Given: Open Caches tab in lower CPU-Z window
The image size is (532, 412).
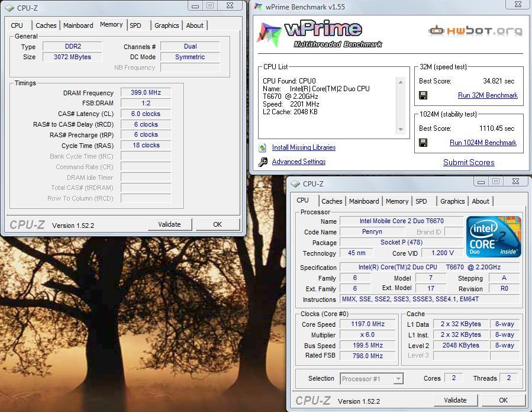Looking at the screenshot, I should point(332,201).
